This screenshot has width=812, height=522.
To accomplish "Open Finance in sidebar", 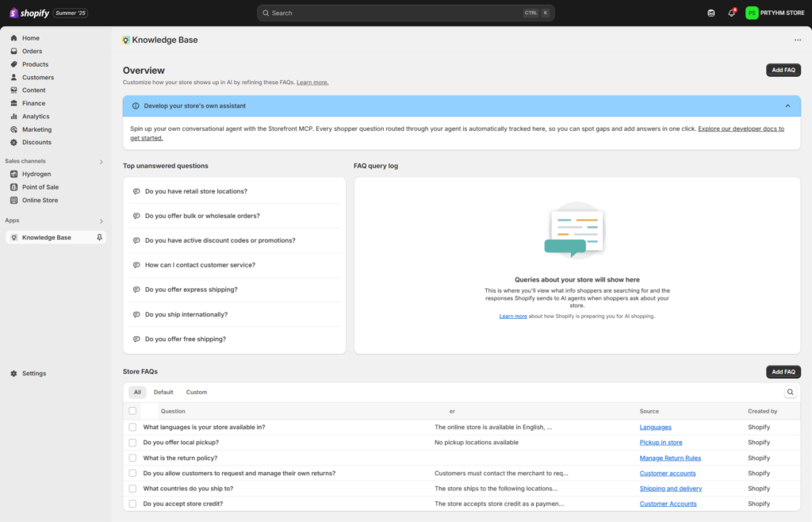I will click(x=33, y=103).
